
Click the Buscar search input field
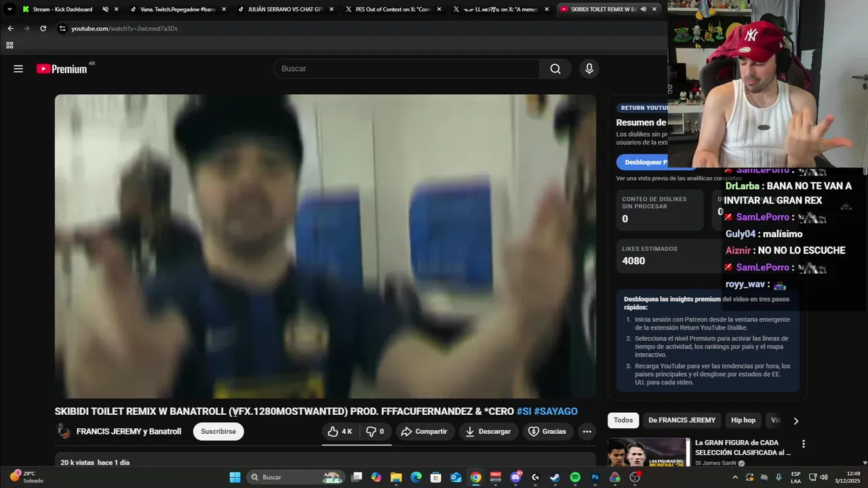pos(407,68)
